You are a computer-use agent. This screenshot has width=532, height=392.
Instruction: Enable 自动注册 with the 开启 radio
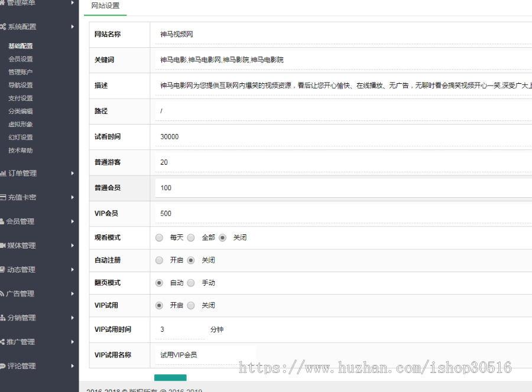pos(159,260)
